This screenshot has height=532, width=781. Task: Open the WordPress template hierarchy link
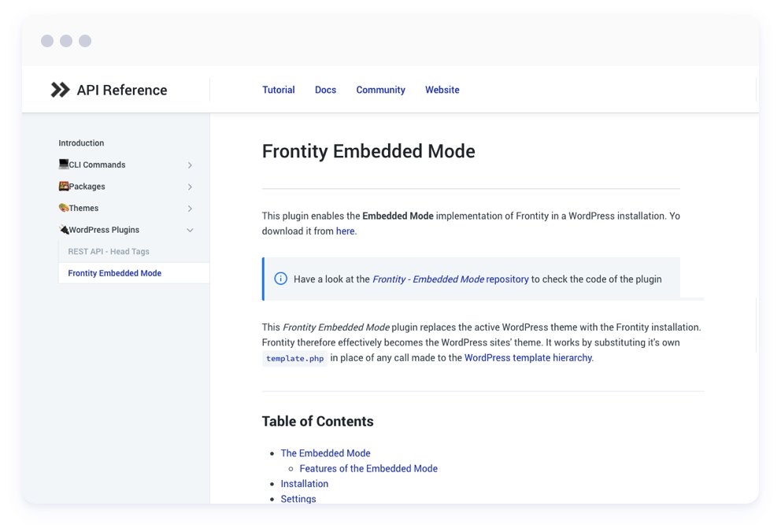pyautogui.click(x=528, y=358)
